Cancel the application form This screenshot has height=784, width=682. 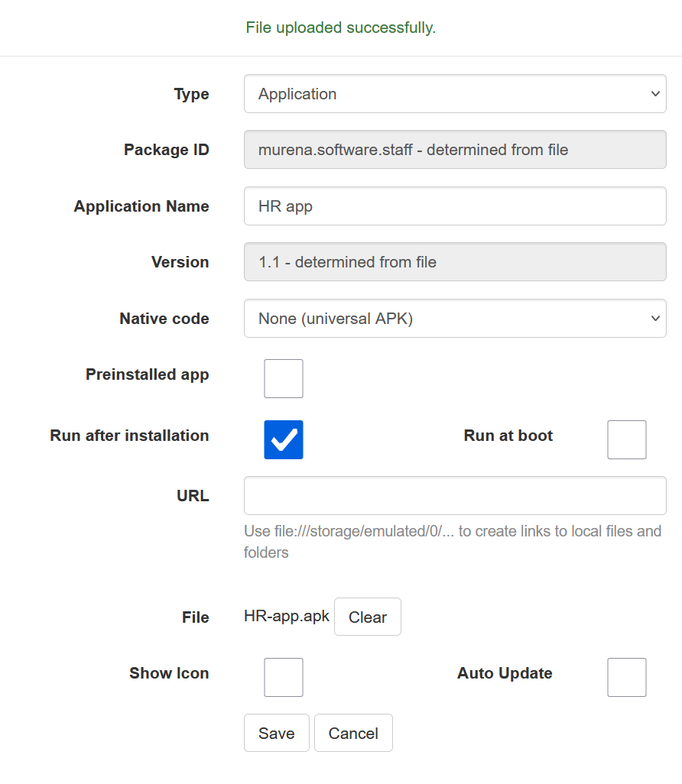[x=353, y=734]
